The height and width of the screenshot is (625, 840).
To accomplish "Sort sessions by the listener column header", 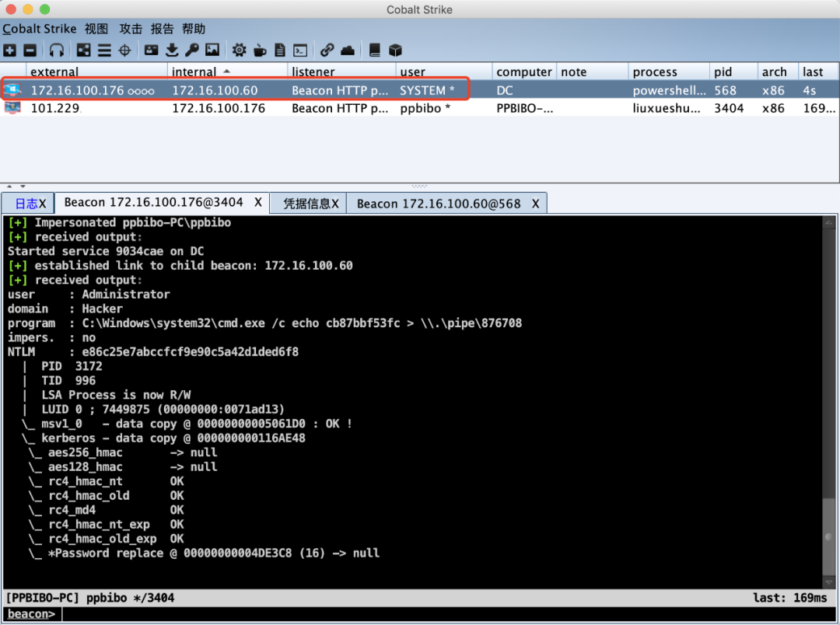I will pyautogui.click(x=341, y=72).
